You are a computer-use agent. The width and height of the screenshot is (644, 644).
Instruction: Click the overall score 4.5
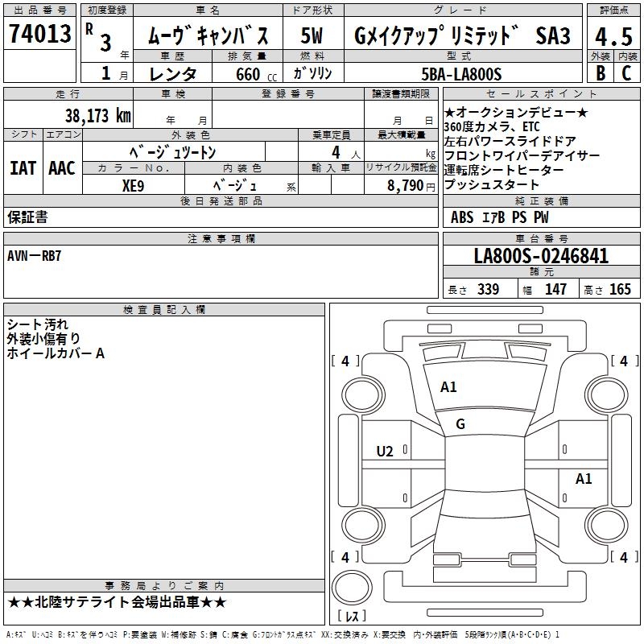click(613, 36)
